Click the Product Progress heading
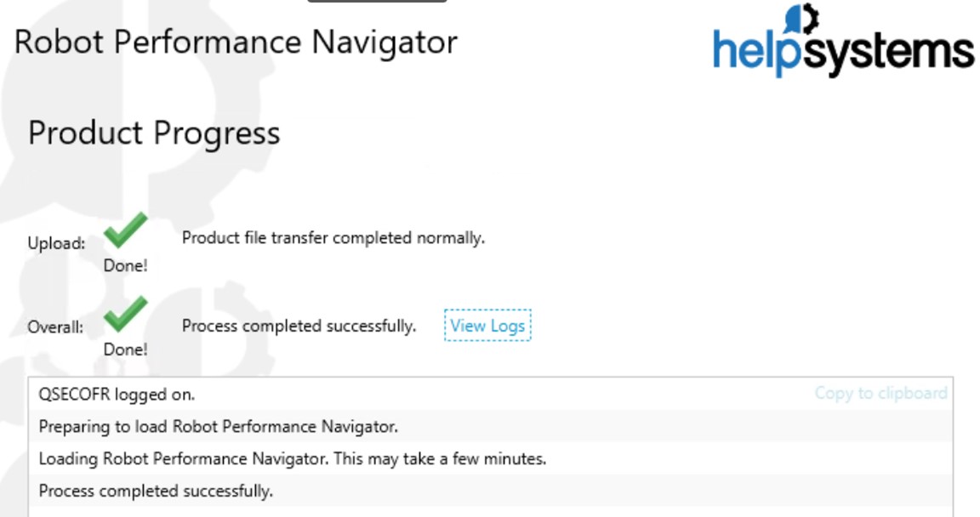980x517 pixels. point(154,134)
